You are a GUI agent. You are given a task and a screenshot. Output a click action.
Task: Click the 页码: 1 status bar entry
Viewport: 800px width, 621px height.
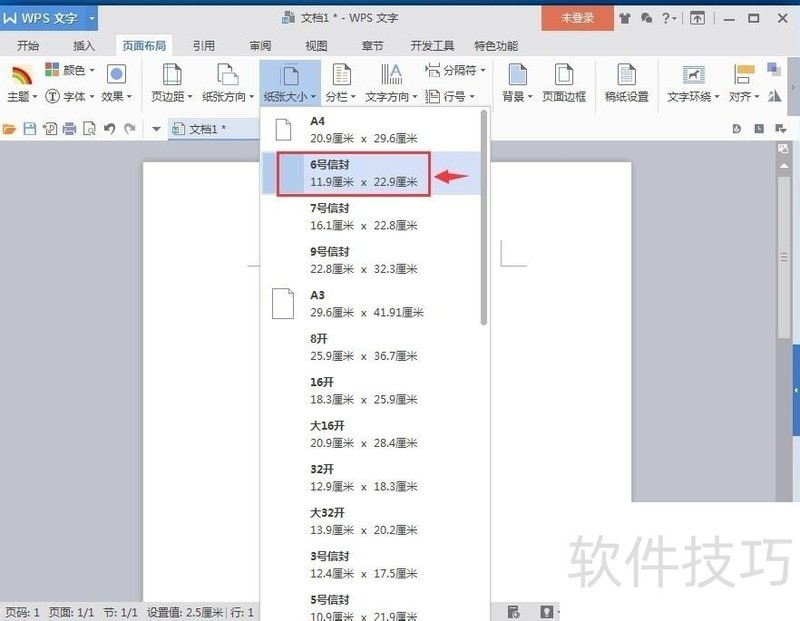coord(22,612)
